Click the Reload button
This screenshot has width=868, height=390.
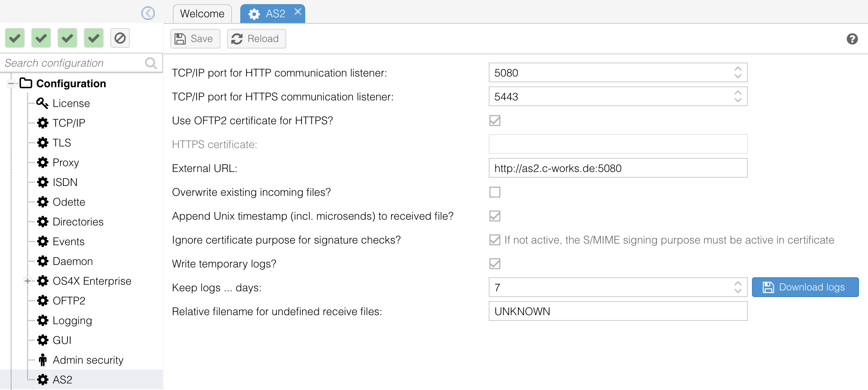tap(257, 39)
